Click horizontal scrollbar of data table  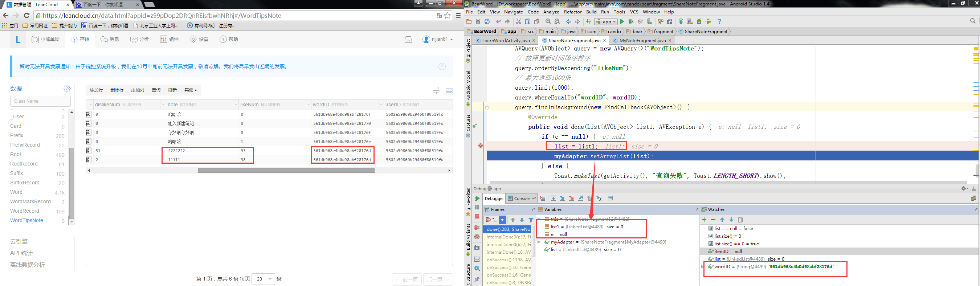pyautogui.click(x=286, y=170)
